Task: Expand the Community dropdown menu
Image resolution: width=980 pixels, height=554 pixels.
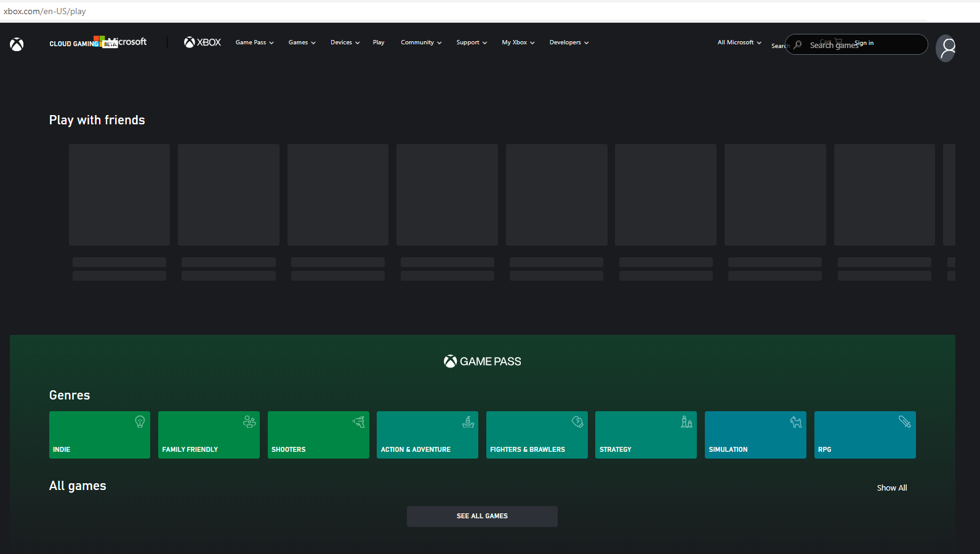Action: pyautogui.click(x=422, y=42)
